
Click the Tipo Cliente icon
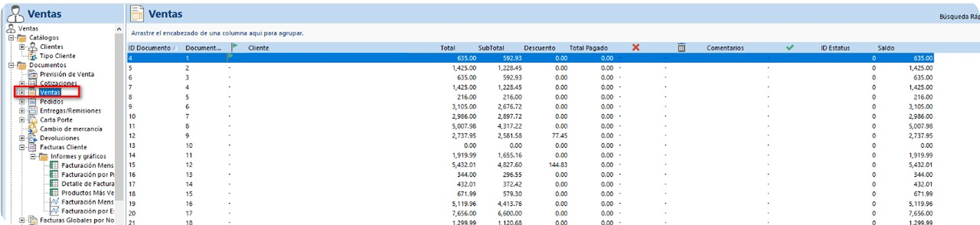tap(33, 56)
